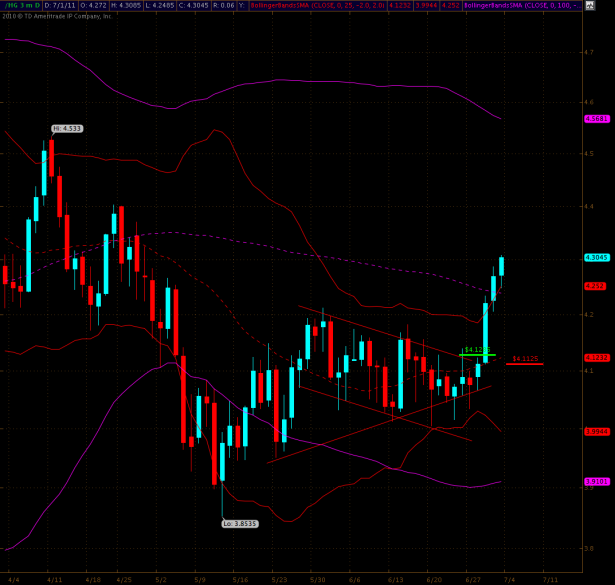Click the 4.7 level on price axis
Image resolution: width=615 pixels, height=585 pixels.
pyautogui.click(x=590, y=50)
